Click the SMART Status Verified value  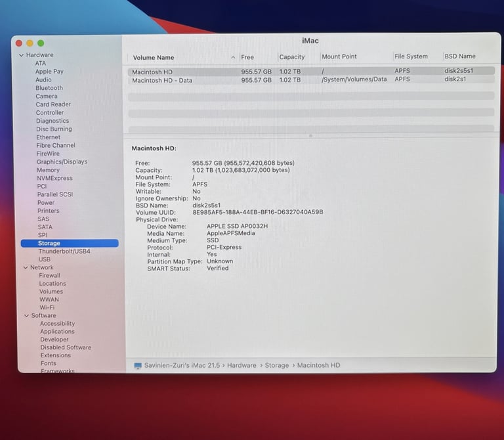(218, 268)
